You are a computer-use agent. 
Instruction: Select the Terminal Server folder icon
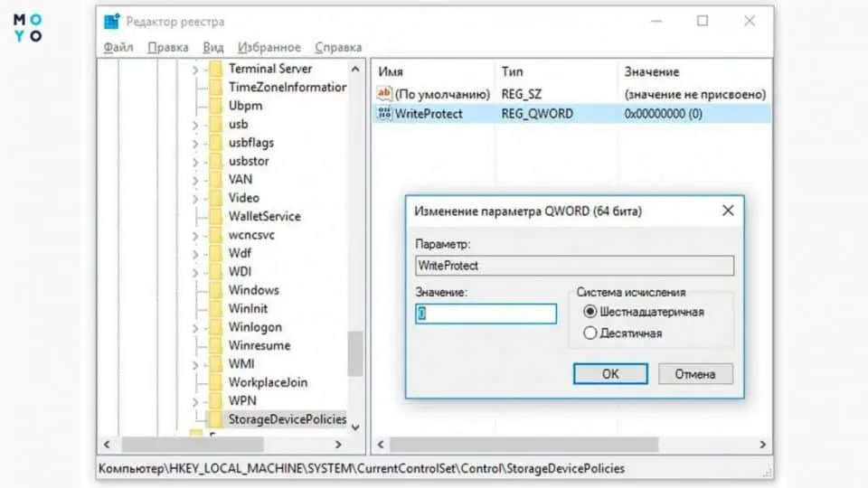(215, 69)
